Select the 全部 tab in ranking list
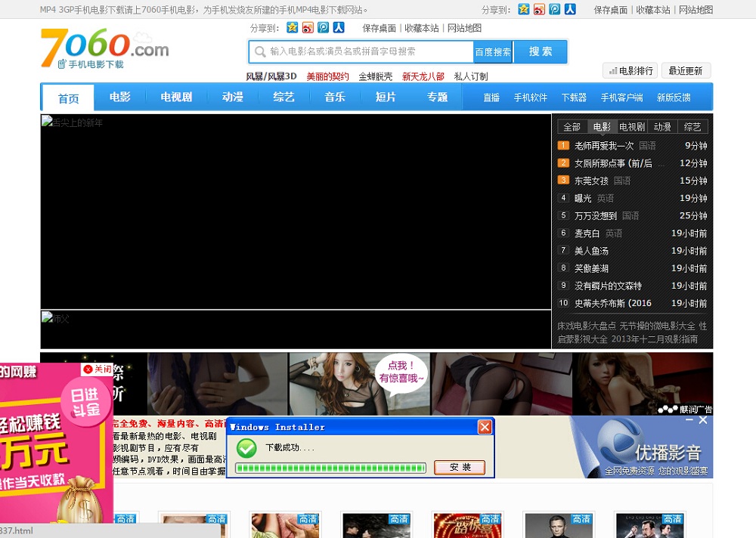This screenshot has height=538, width=756. click(x=572, y=127)
